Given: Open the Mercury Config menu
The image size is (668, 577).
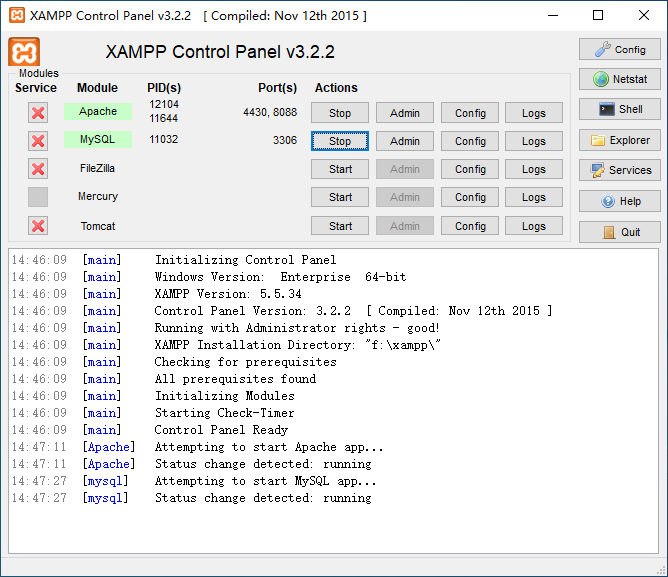Looking at the screenshot, I should click(x=470, y=197).
